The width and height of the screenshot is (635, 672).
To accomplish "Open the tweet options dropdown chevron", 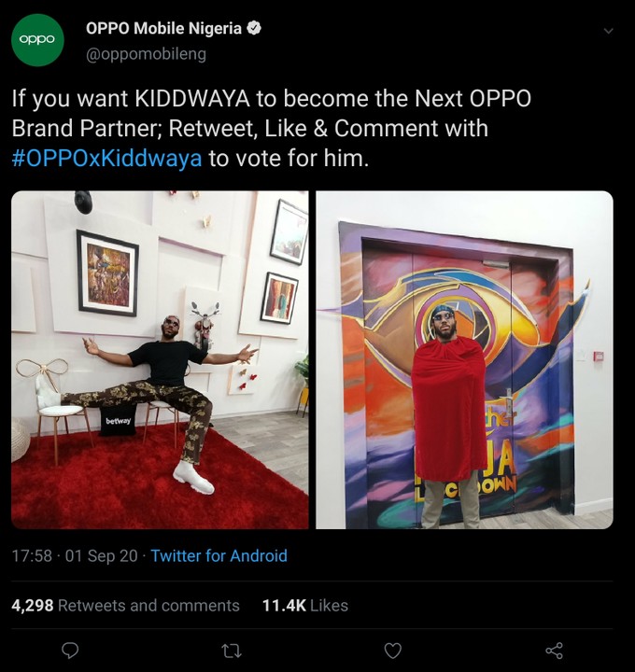I will point(609,31).
